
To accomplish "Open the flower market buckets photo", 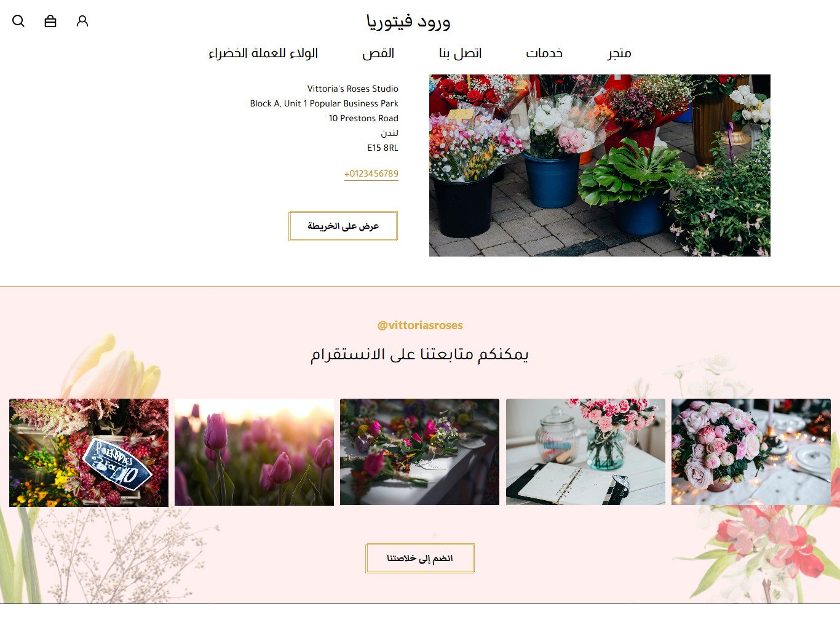I will tap(600, 165).
